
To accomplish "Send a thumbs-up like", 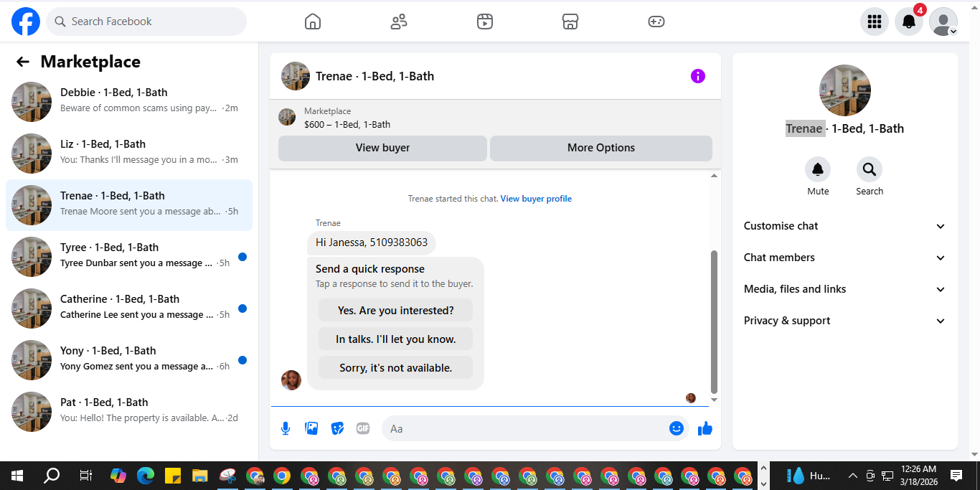I will coord(705,428).
